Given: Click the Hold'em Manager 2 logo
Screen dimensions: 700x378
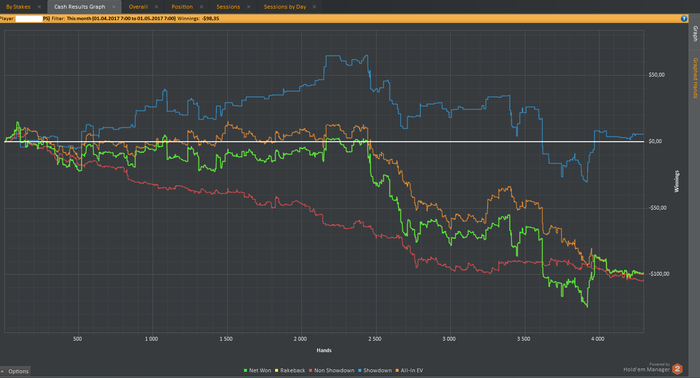Looking at the screenshot, I should point(653,368).
